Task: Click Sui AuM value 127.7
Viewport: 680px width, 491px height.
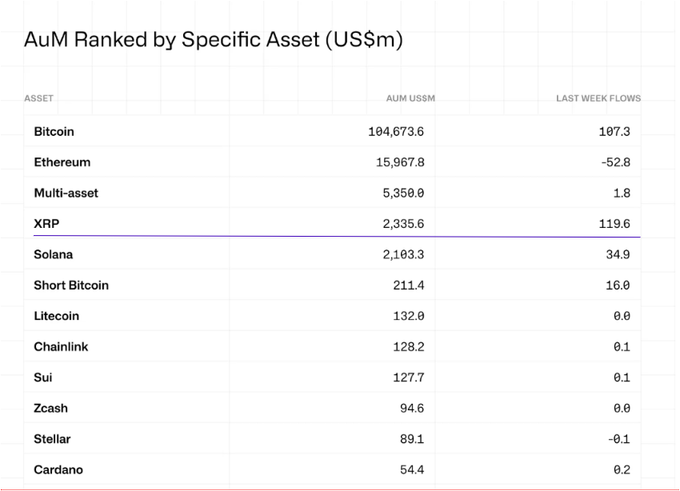Action: (409, 378)
